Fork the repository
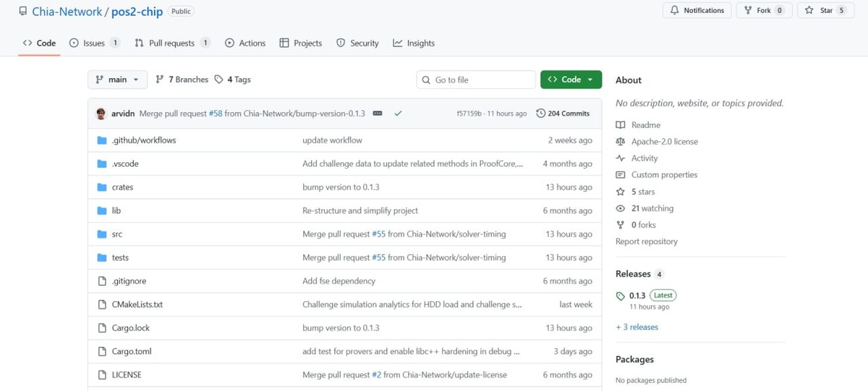The image size is (868, 391). coord(764,10)
